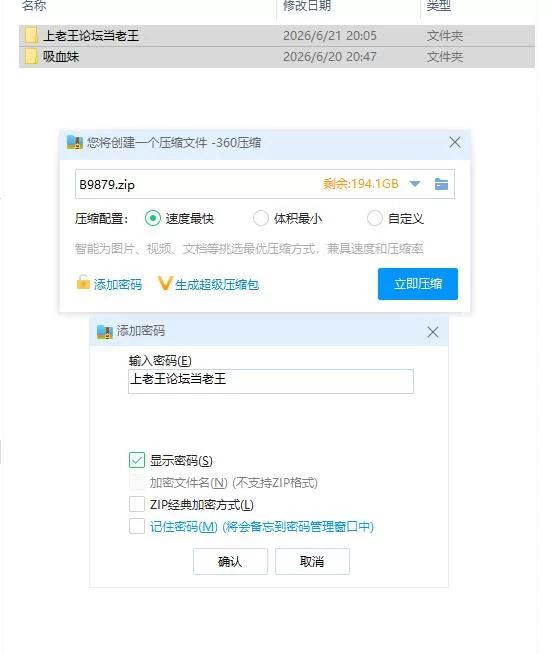Close the 360压缩 create archive dialog
This screenshot has width=552, height=654.
[x=455, y=142]
